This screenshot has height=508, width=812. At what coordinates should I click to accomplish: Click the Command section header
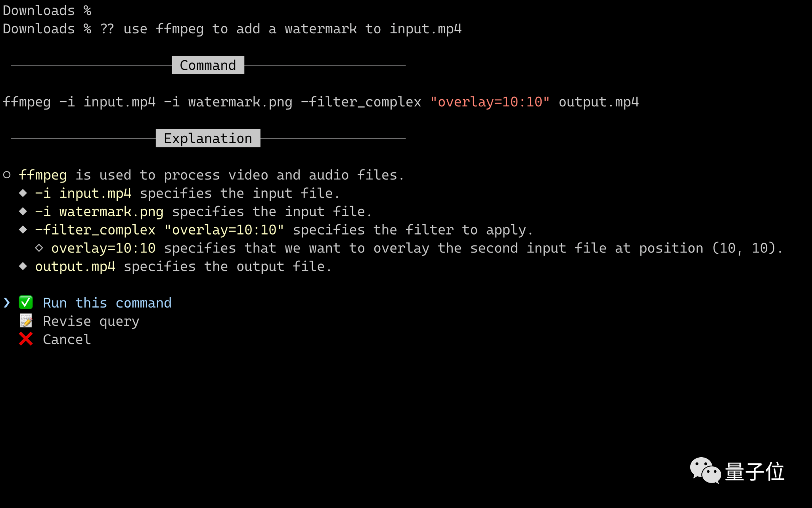208,65
